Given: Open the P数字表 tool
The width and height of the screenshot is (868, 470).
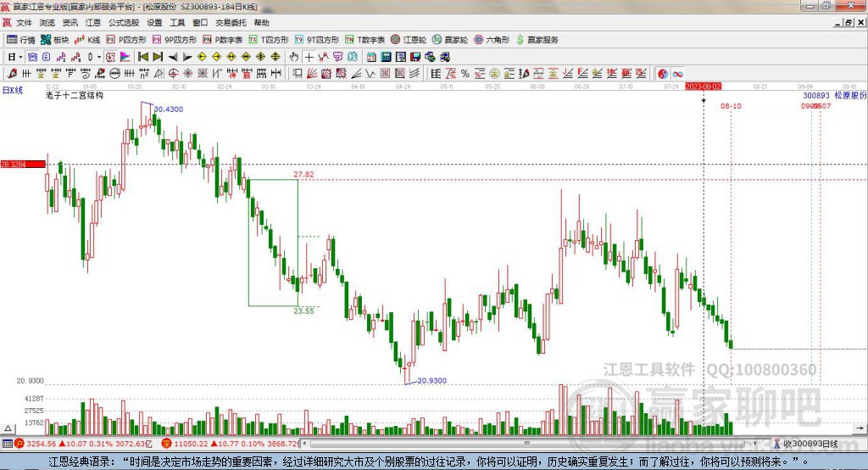Looking at the screenshot, I should pos(223,40).
